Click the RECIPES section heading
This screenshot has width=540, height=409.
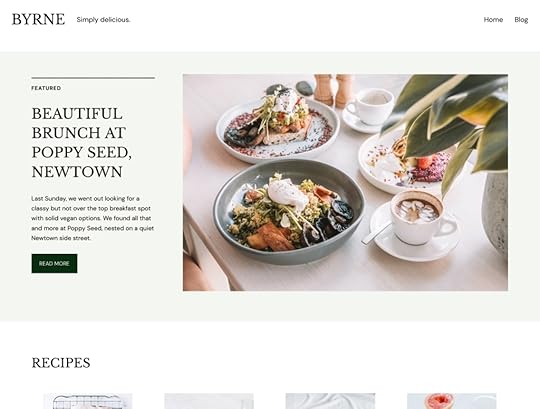pos(61,363)
